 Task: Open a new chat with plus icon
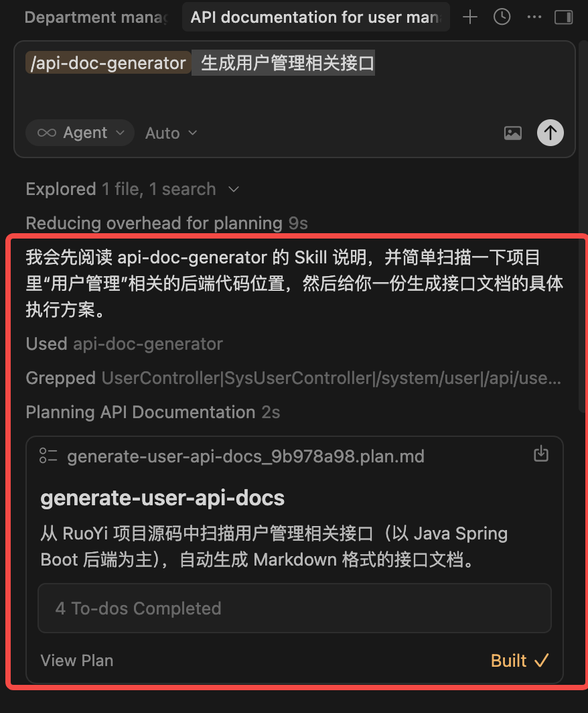point(470,17)
